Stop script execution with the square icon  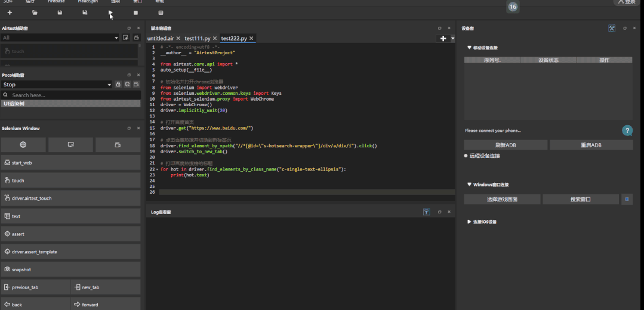tap(135, 13)
